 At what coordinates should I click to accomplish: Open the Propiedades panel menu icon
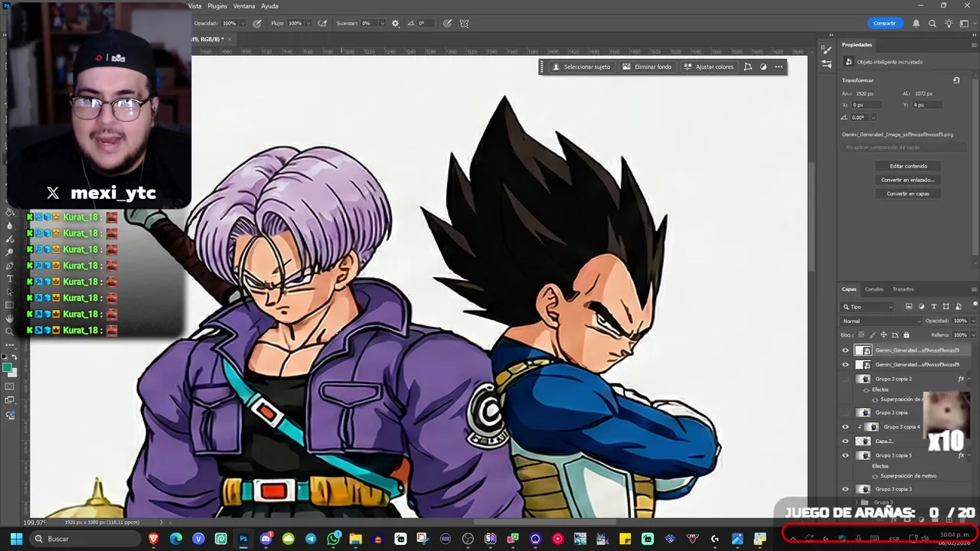point(974,44)
